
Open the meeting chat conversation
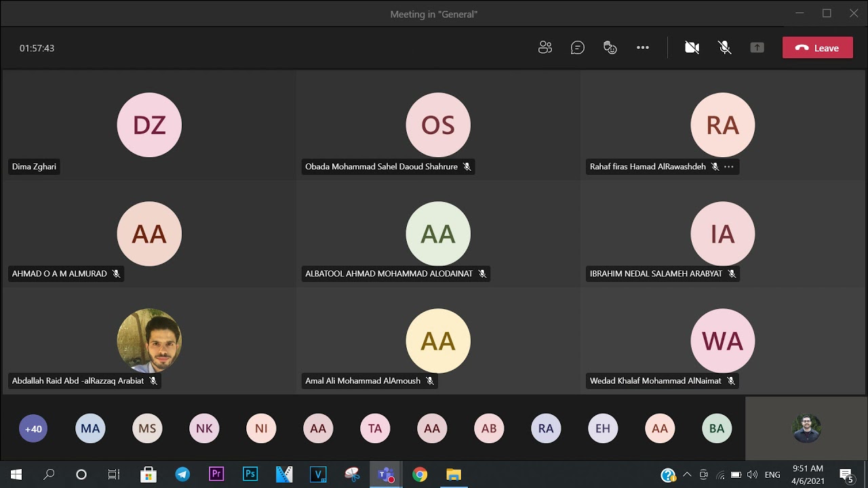578,47
